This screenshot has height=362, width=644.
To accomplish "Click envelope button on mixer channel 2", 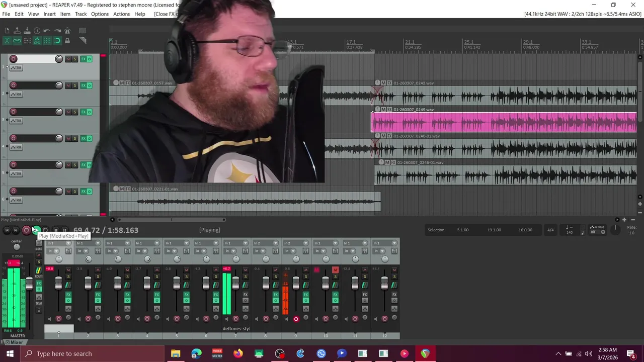I will pyautogui.click(x=98, y=308).
